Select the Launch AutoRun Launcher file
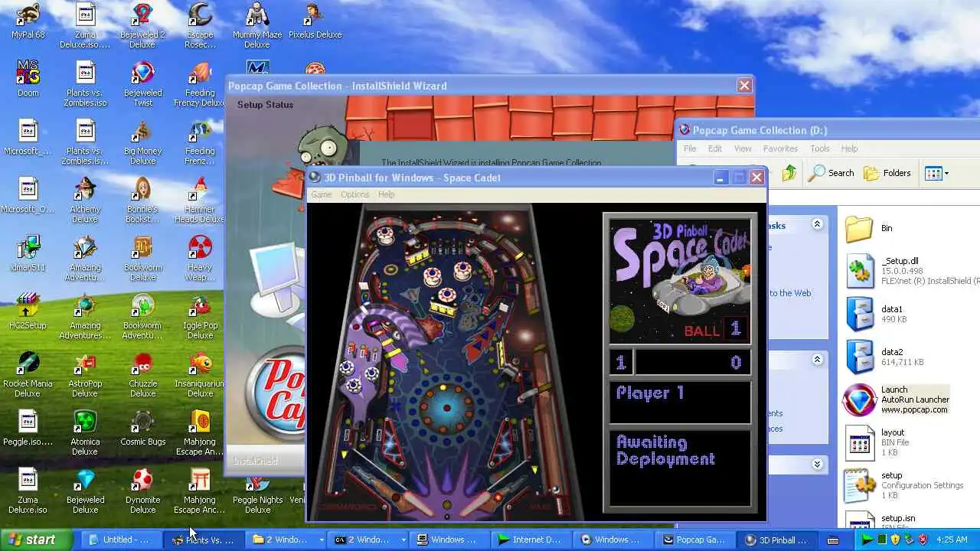Viewport: 980px width, 551px height. tap(897, 399)
